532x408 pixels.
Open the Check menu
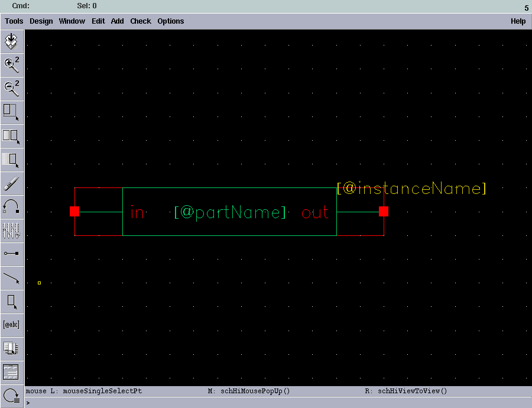pos(140,21)
